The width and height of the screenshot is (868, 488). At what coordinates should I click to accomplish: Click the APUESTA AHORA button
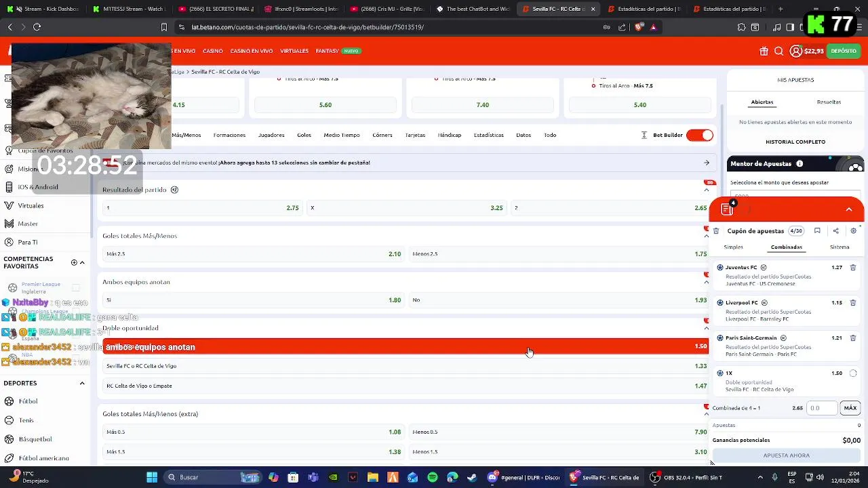click(x=787, y=455)
